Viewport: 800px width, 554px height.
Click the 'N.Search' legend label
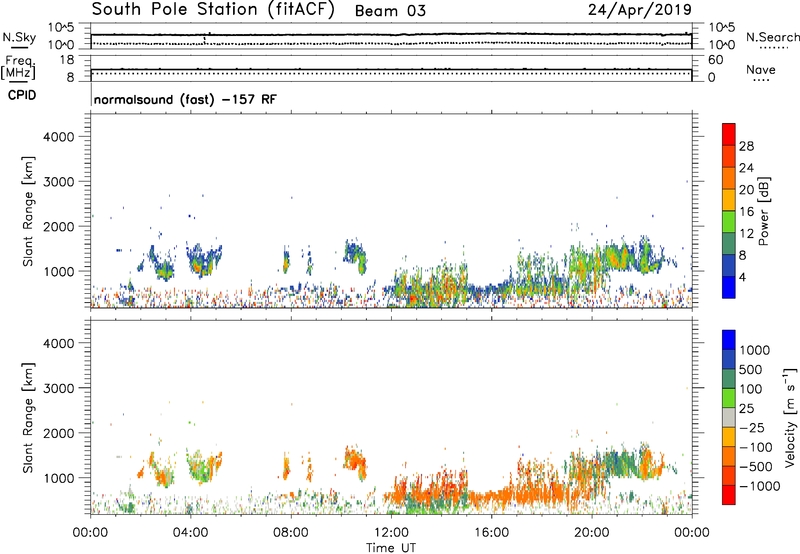[x=772, y=37]
